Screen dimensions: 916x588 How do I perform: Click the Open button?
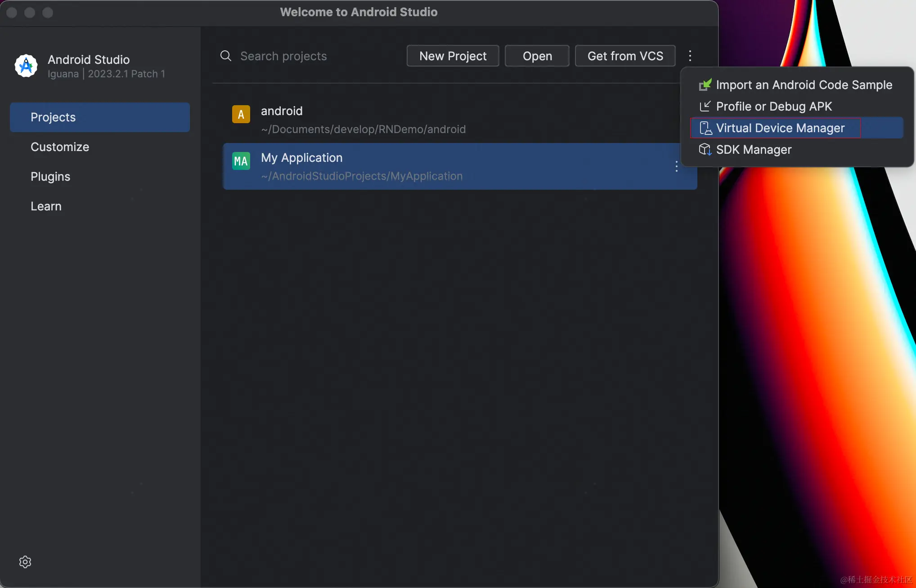(537, 56)
